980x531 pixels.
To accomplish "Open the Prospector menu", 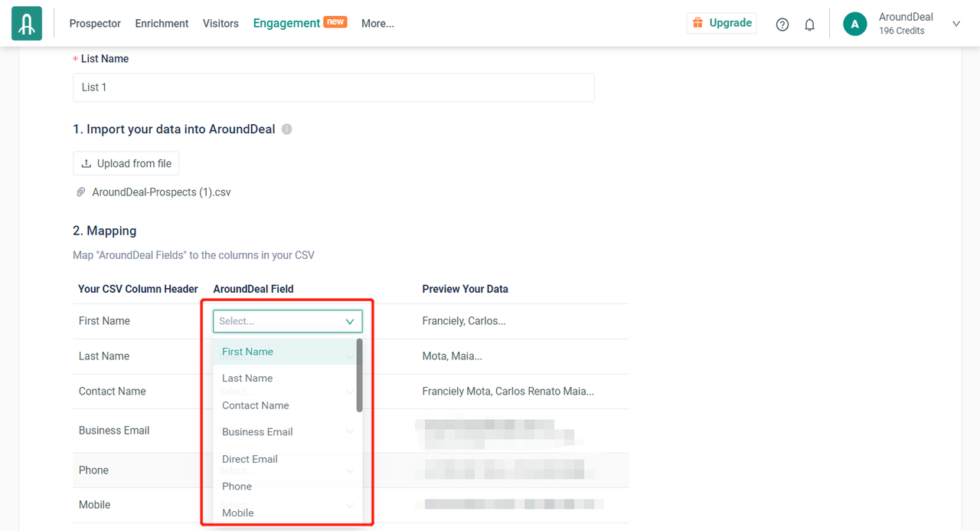I will [x=95, y=24].
